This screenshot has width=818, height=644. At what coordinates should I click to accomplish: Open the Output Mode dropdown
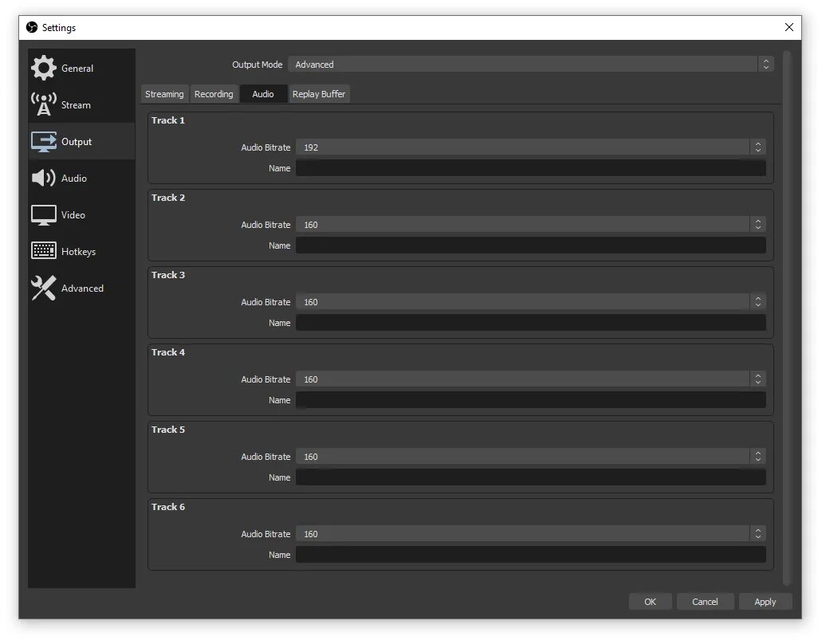pos(530,64)
